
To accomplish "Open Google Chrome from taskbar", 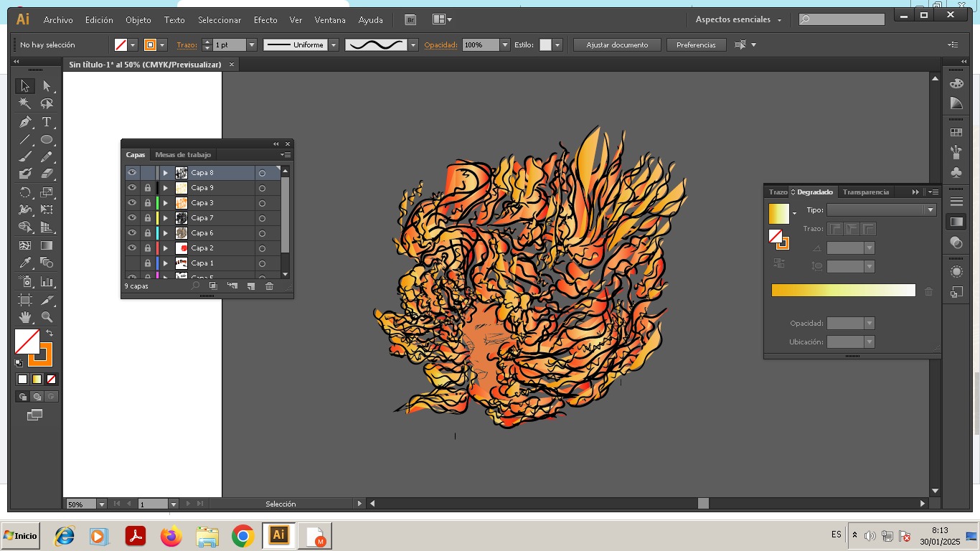I will pos(243,536).
